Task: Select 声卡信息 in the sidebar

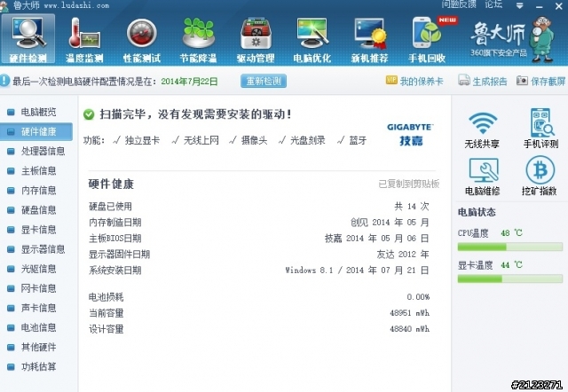Action: coord(36,308)
